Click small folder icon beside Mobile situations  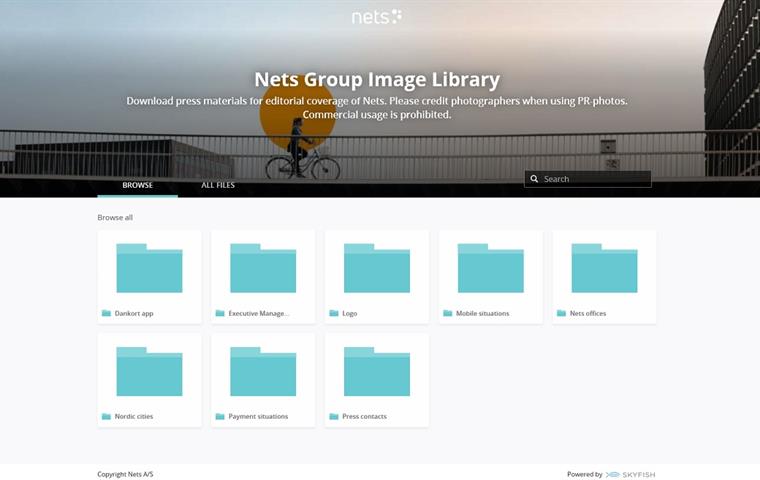click(x=447, y=313)
